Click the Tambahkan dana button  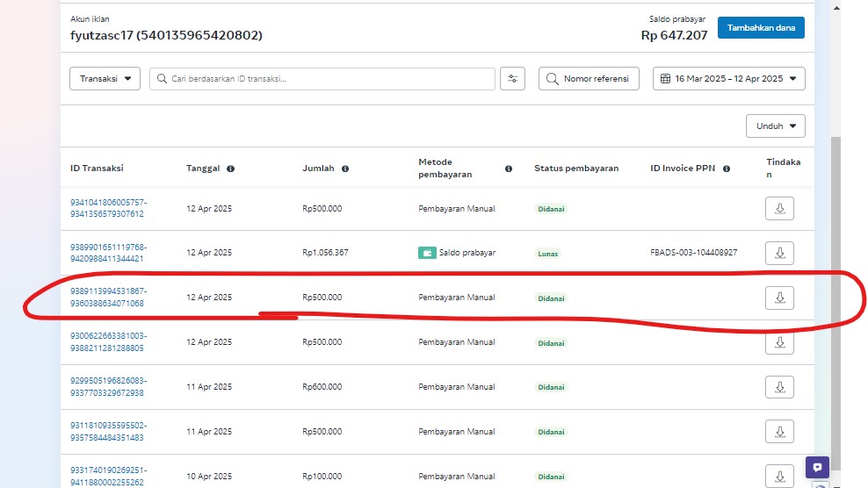(760, 28)
